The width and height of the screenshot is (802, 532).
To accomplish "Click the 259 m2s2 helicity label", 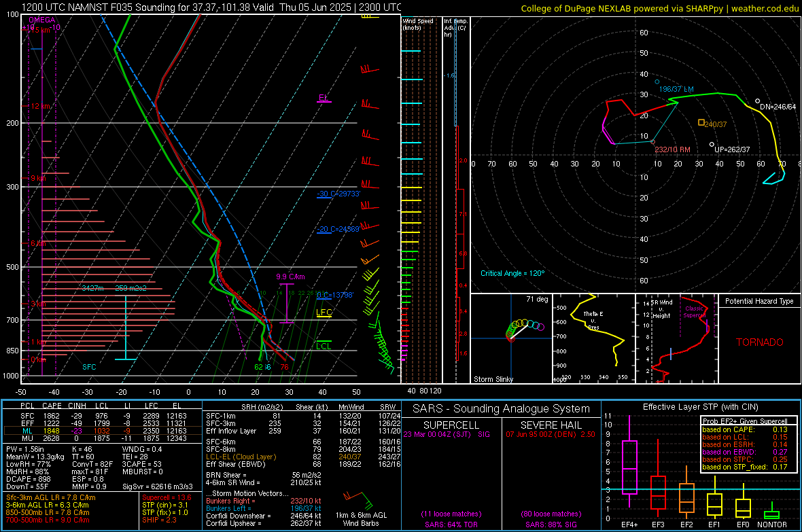I will (131, 289).
